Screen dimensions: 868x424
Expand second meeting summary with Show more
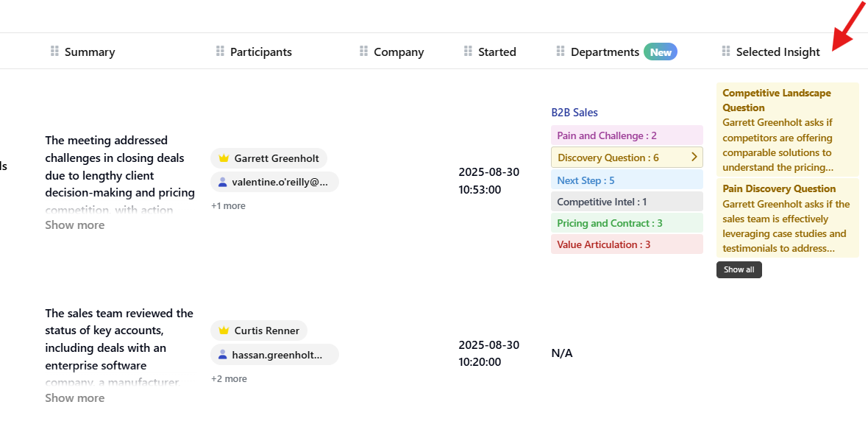click(x=75, y=398)
